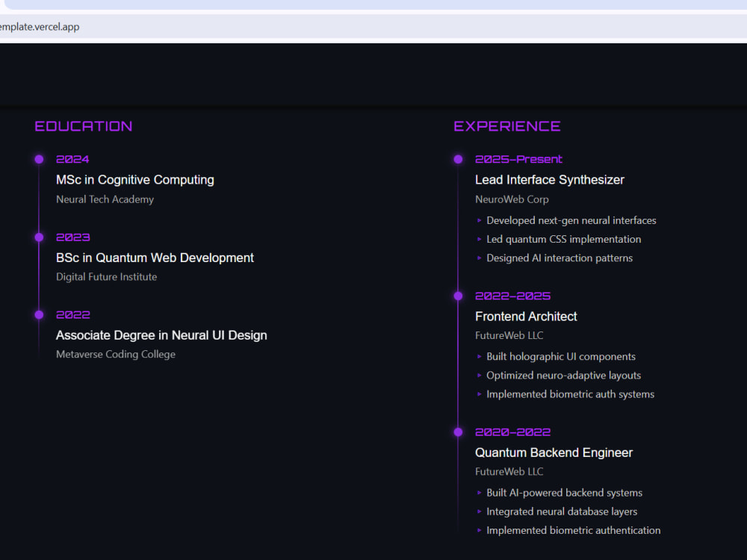
Task: Click NeuroWeb Corp company name
Action: point(512,199)
